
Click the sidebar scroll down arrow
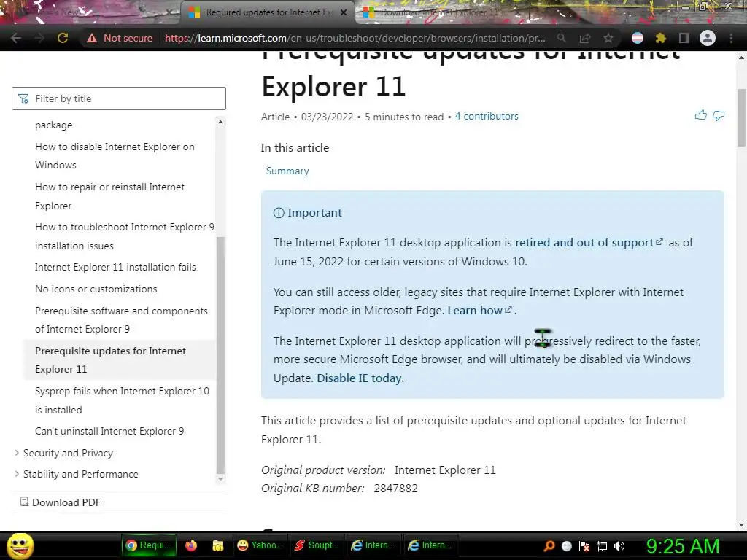point(220,479)
